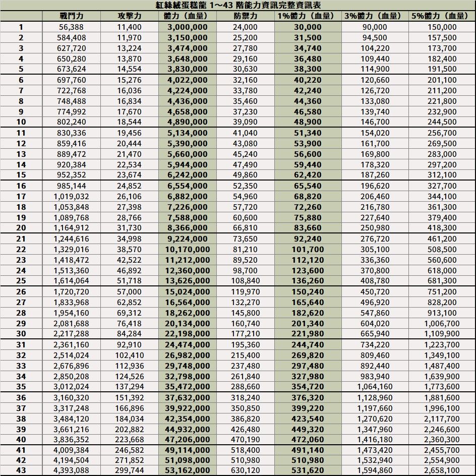Select cell value 508,500
The height and width of the screenshot is (476, 476).
pos(442,250)
